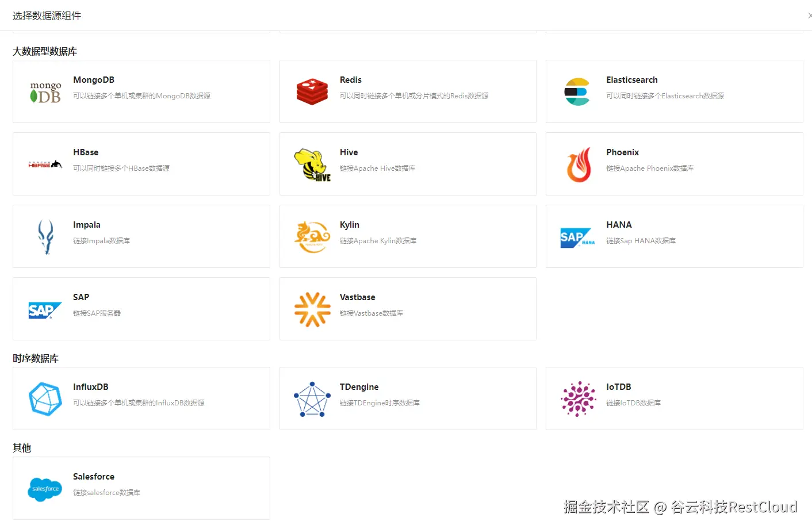Click description '可以同时链接多个HBase数据源'

121,168
